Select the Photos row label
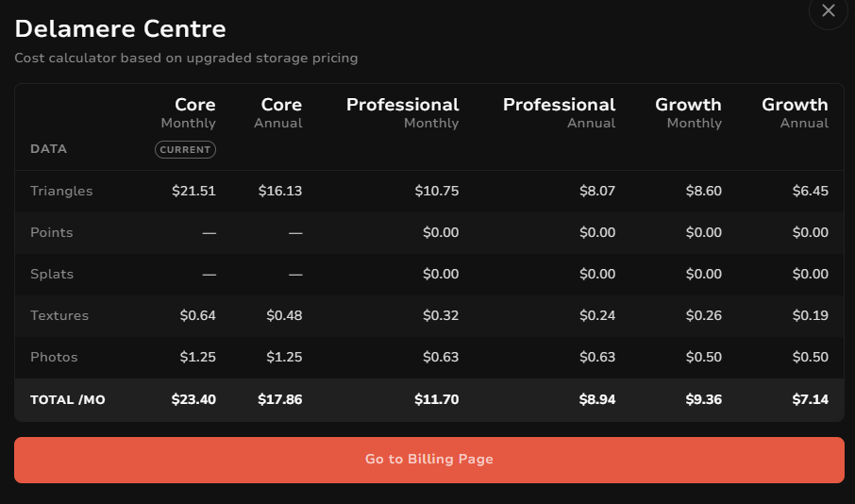Viewport: 855px width, 504px height. coord(54,357)
